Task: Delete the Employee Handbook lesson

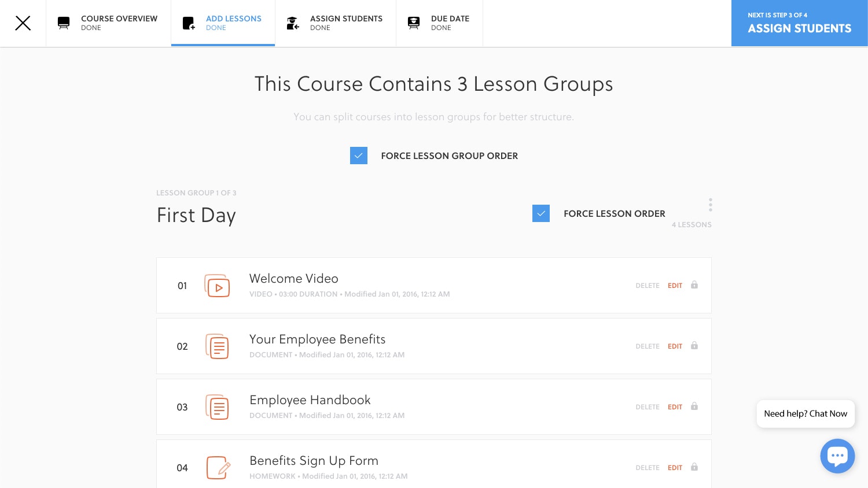Action: pos(648,407)
